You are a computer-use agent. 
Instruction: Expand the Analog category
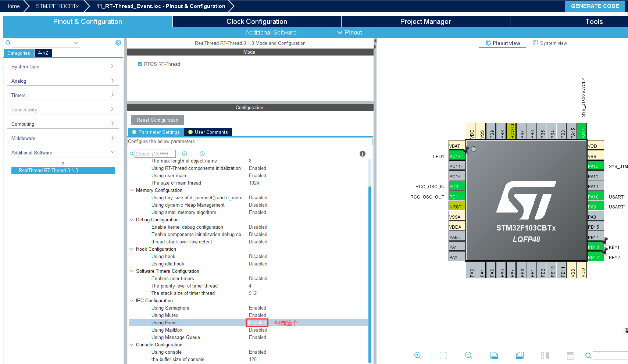pos(63,81)
